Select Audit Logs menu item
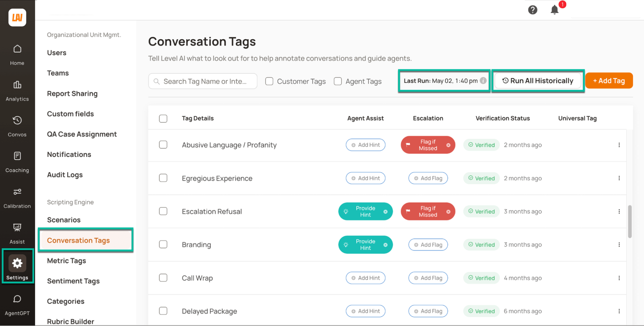 click(x=65, y=175)
